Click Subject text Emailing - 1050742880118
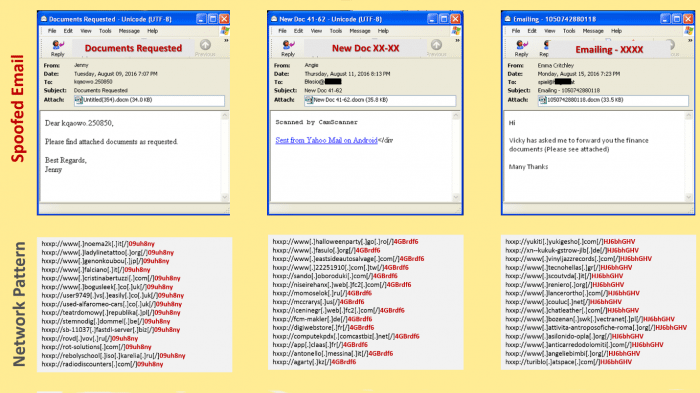 pyautogui.click(x=569, y=90)
